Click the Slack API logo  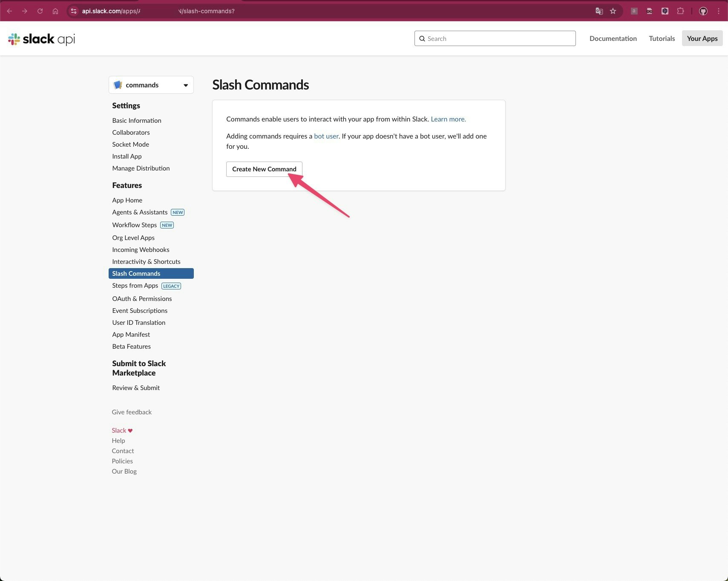tap(41, 39)
